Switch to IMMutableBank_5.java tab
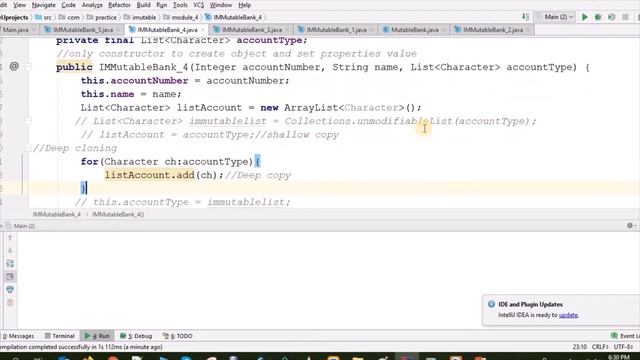 (83, 30)
